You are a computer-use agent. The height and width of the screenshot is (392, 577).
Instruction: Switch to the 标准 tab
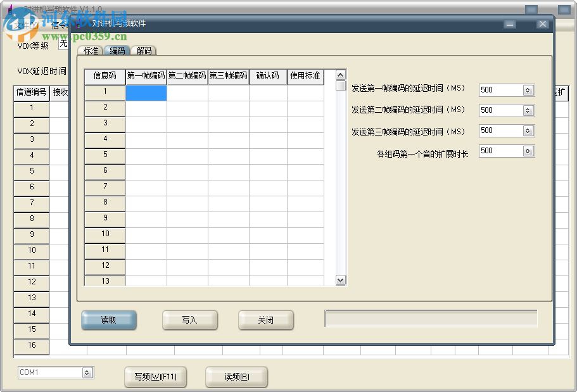(91, 51)
